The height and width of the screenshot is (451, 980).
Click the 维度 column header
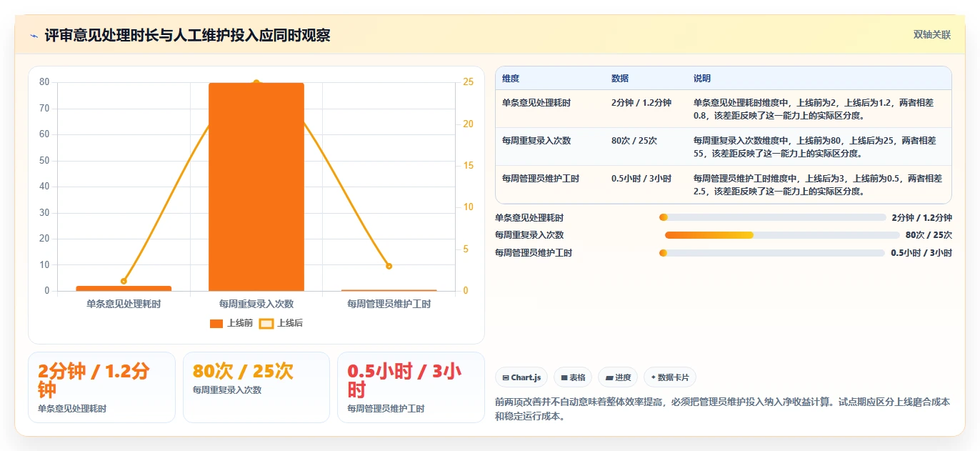pos(511,79)
